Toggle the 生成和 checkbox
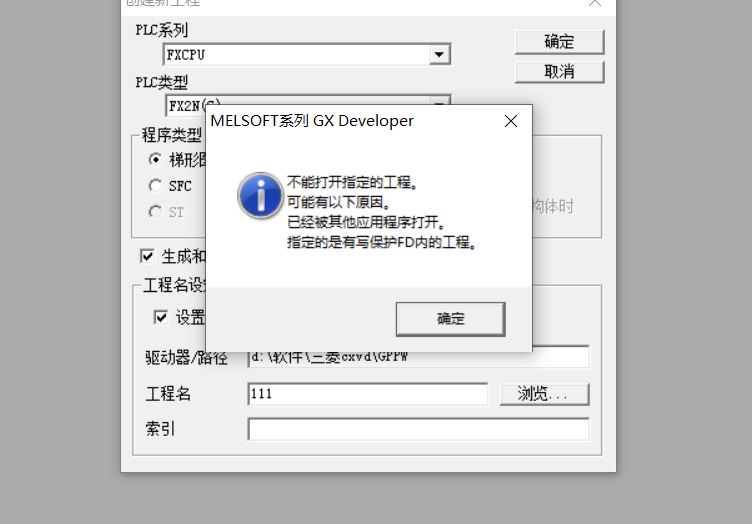 (147, 256)
